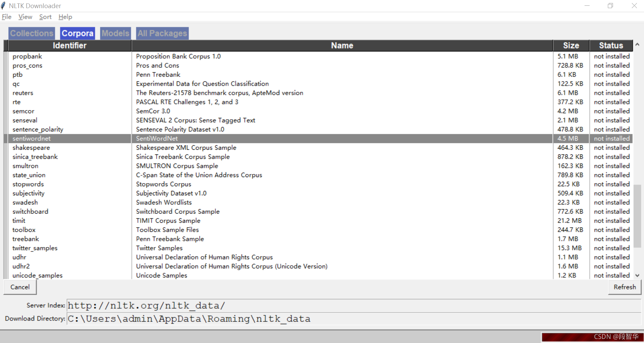
Task: Click the Server Index URL field
Action: click(x=354, y=305)
